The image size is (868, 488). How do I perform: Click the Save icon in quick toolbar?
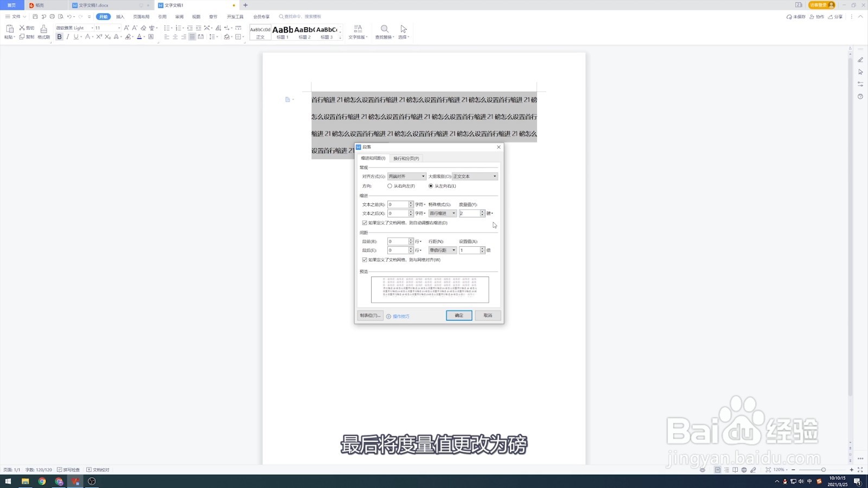pyautogui.click(x=35, y=17)
